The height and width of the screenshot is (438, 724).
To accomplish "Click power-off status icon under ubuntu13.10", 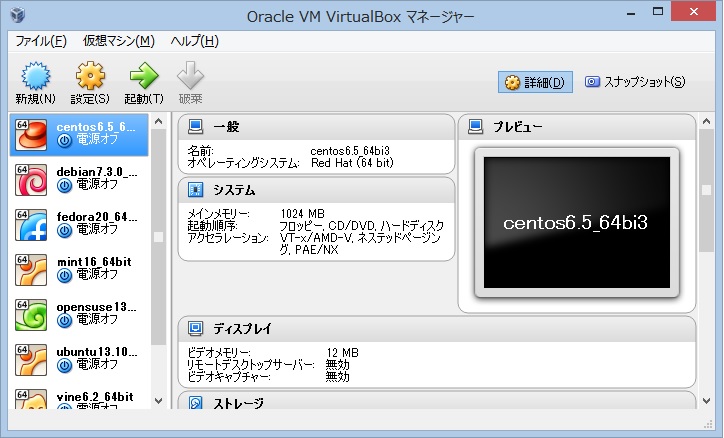I will pyautogui.click(x=65, y=366).
